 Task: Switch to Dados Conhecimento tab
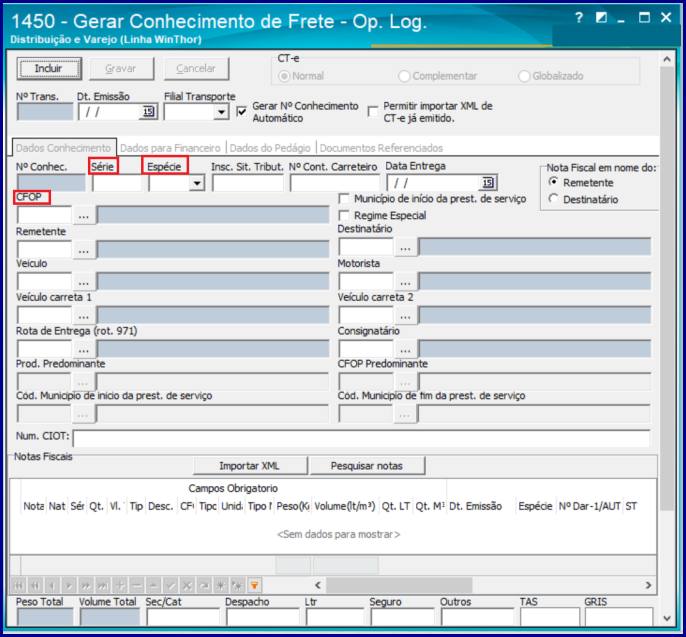(x=64, y=148)
